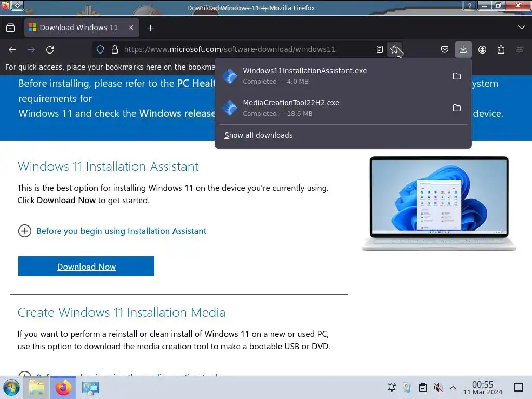Open window menu icon in title bar
This screenshot has height=399, width=532.
coord(5,6)
